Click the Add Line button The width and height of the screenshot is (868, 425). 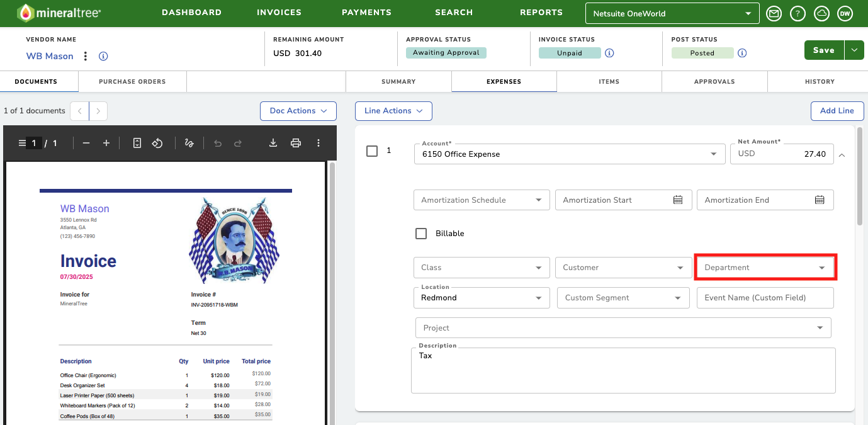pos(837,111)
